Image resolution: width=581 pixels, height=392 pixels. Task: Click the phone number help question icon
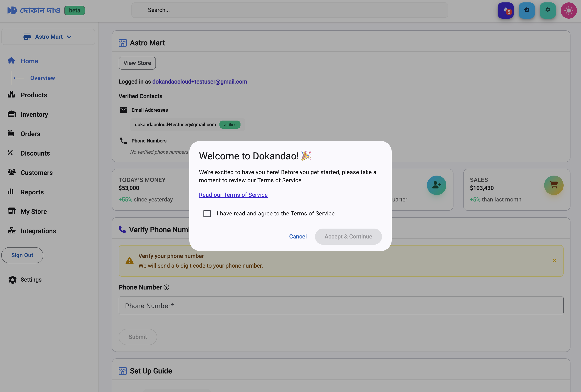point(166,287)
